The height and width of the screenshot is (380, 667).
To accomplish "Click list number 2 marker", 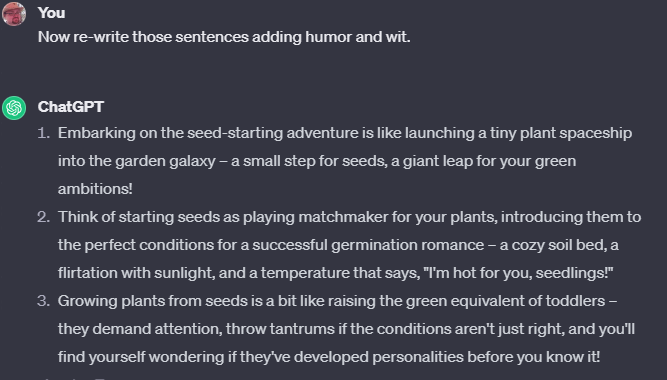I will click(x=43, y=217).
